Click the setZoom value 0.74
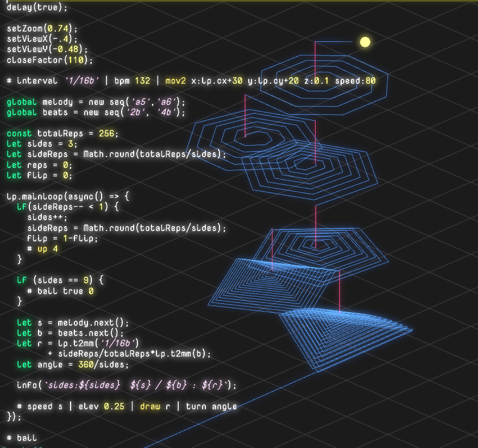The width and height of the screenshot is (478, 448). [58, 28]
